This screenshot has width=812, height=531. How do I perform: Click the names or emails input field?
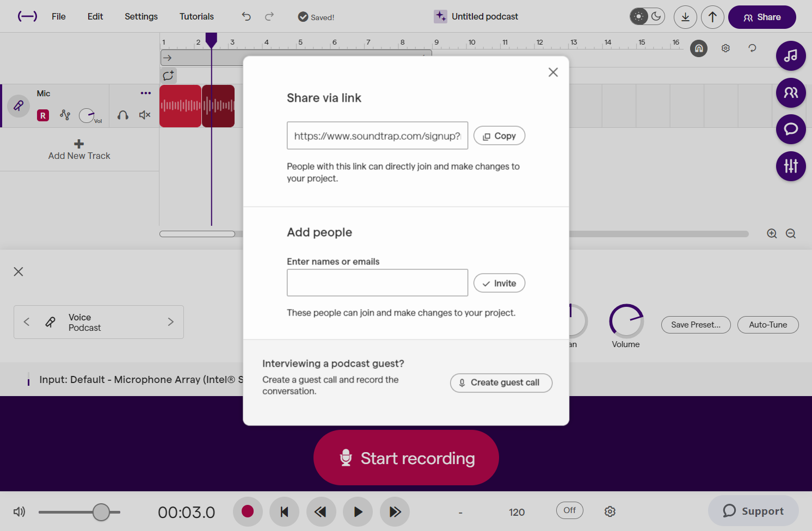(377, 282)
